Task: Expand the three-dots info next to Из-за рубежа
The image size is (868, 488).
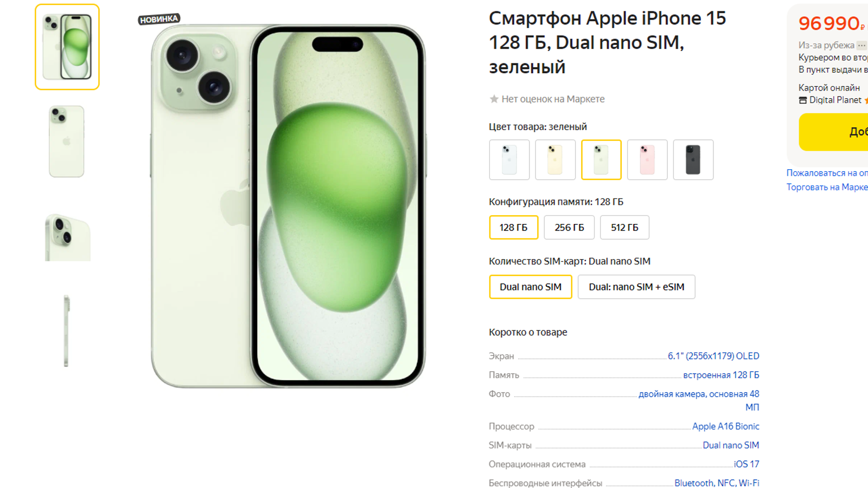Action: pos(861,45)
